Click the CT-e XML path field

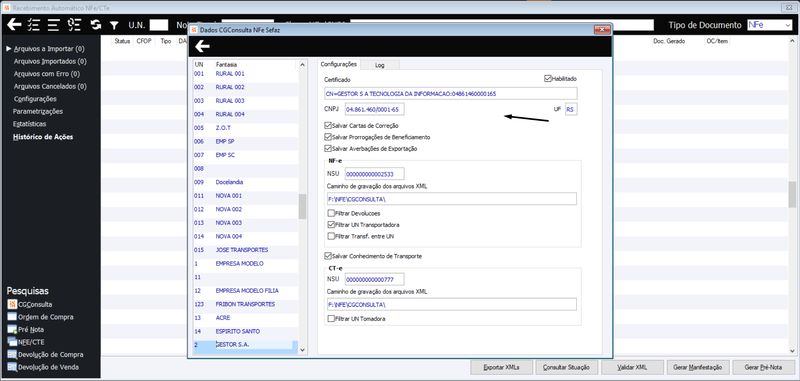tap(451, 304)
